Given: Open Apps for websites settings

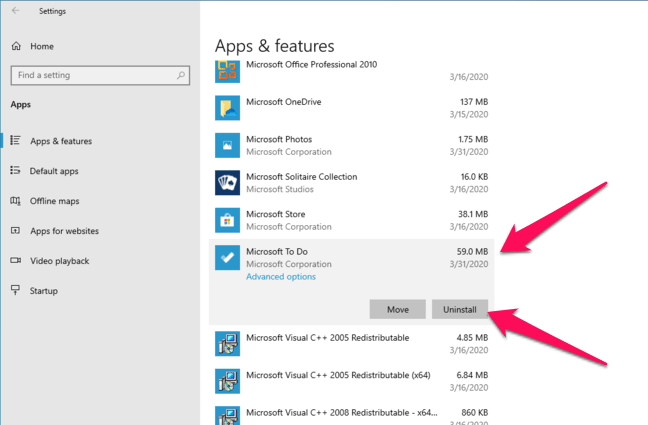Looking at the screenshot, I should click(64, 231).
